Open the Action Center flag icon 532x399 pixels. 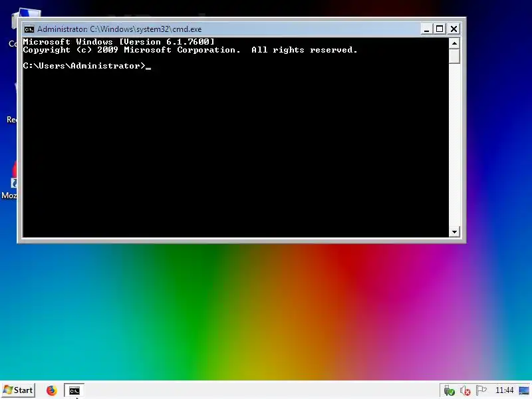click(481, 390)
